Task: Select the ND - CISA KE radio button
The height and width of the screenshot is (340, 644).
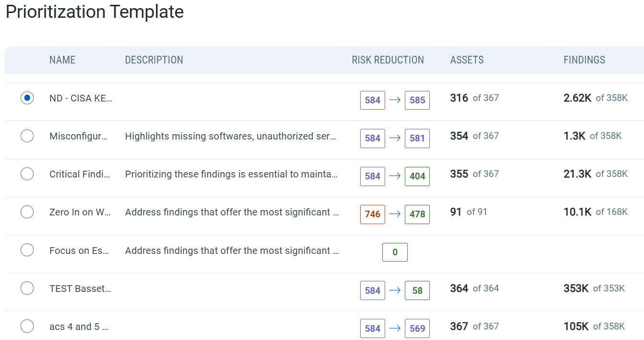Action: pyautogui.click(x=27, y=98)
